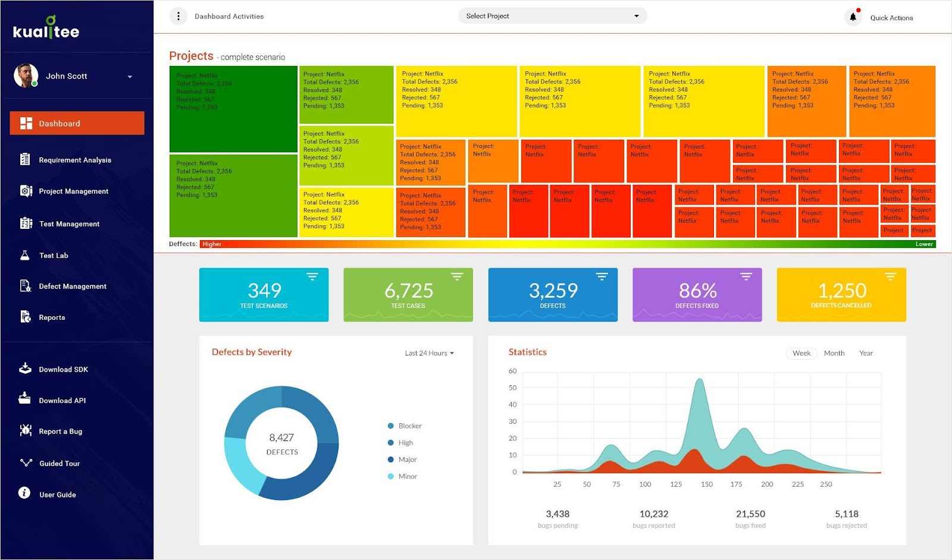The width and height of the screenshot is (952, 560).
Task: Start the Guided Tour label
Action: click(x=59, y=464)
